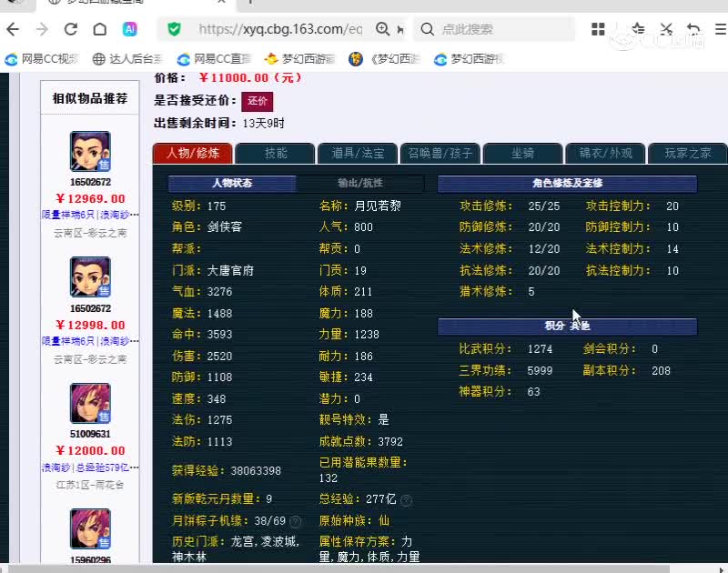This screenshot has height=573, width=728.
Task: Open first recommended character avatar ¥12969.00
Action: [x=90, y=151]
